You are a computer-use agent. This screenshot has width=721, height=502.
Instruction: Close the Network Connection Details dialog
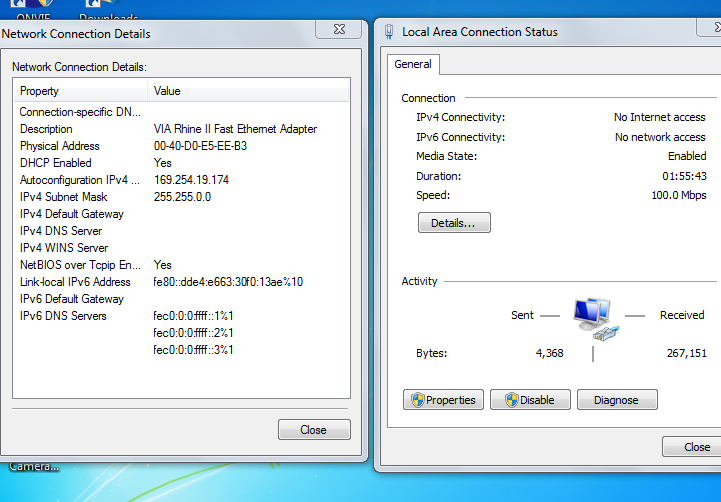click(313, 430)
